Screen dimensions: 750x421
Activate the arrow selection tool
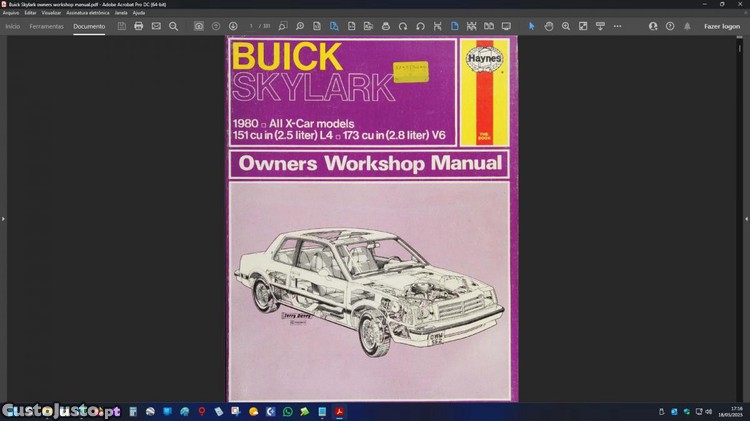point(532,26)
